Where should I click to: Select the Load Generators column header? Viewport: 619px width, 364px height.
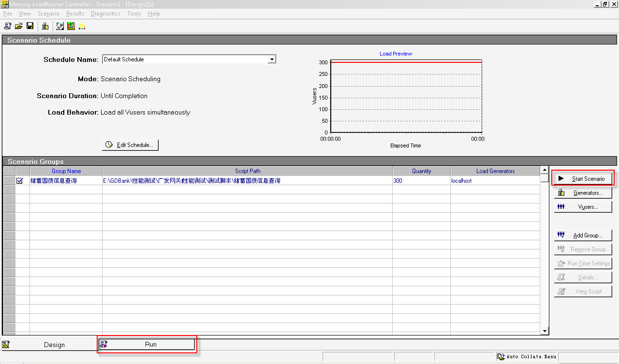tap(495, 171)
